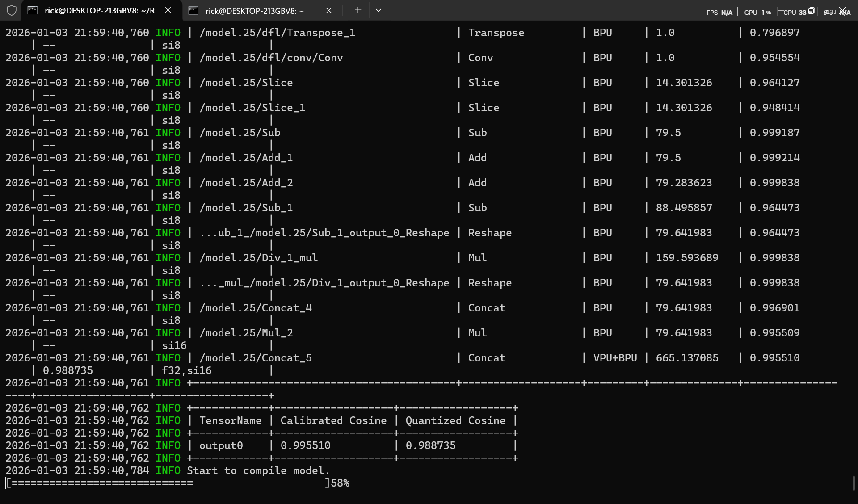The height and width of the screenshot is (504, 858).
Task: Open a new tab with plus
Action: pyautogui.click(x=358, y=10)
